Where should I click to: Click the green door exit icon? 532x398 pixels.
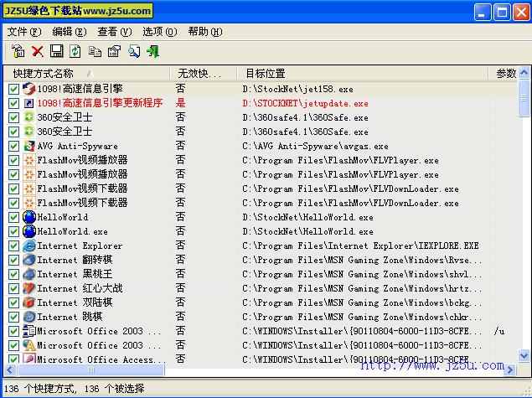point(152,52)
